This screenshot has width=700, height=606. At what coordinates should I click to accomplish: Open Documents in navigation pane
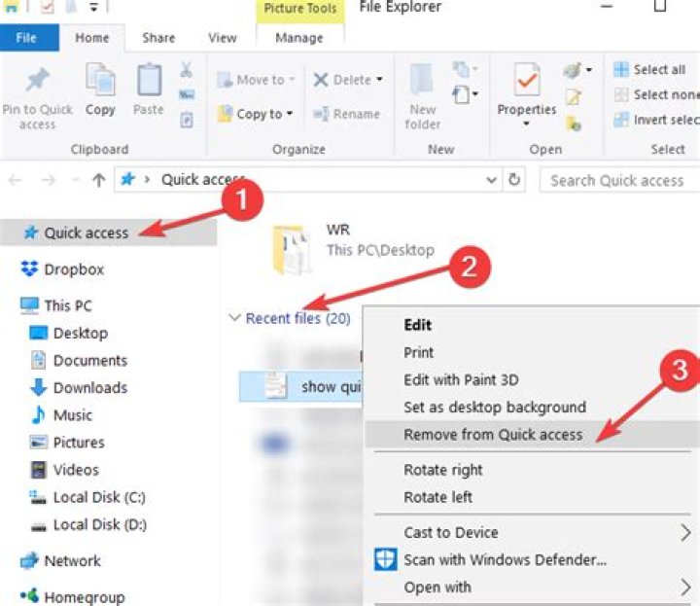(x=80, y=360)
